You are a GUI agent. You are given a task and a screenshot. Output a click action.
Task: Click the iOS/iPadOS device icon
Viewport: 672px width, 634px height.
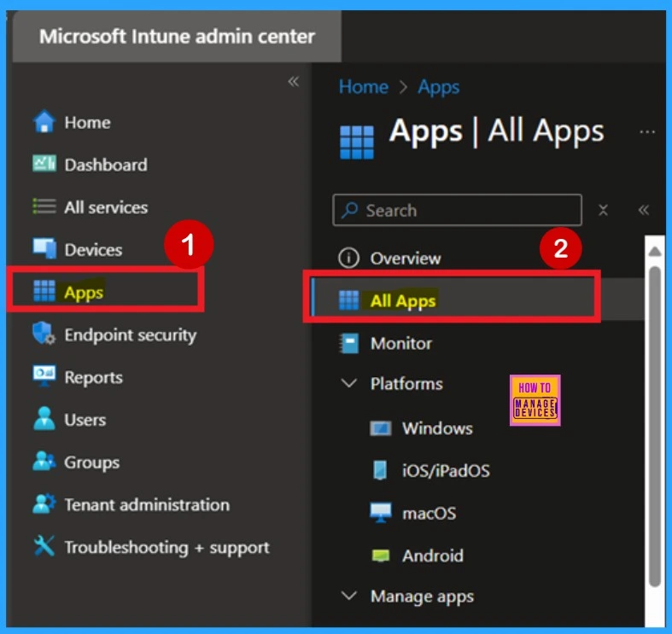click(x=381, y=470)
